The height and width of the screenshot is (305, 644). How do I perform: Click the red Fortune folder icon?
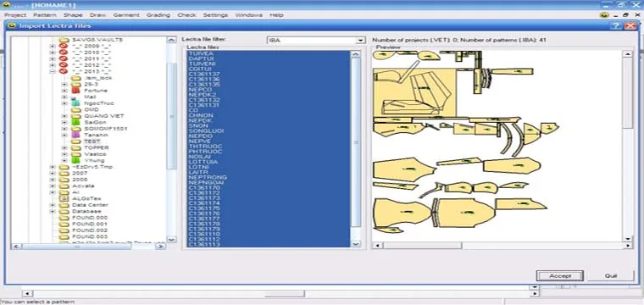(75, 91)
